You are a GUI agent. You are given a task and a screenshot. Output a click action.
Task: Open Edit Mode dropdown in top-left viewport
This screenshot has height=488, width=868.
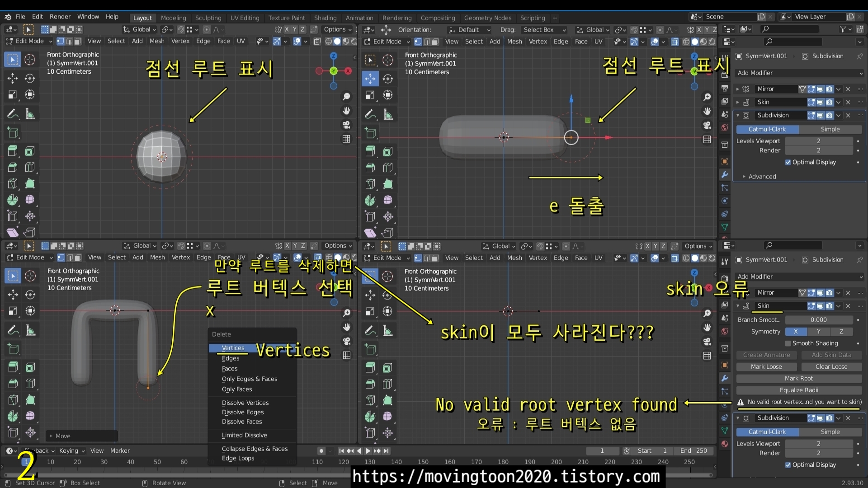[x=29, y=41]
